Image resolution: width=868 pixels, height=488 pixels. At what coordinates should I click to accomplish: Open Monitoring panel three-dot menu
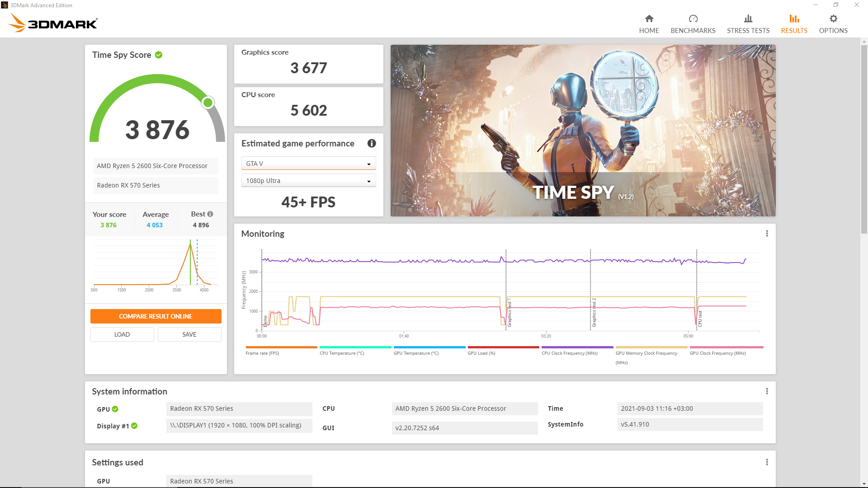[767, 234]
